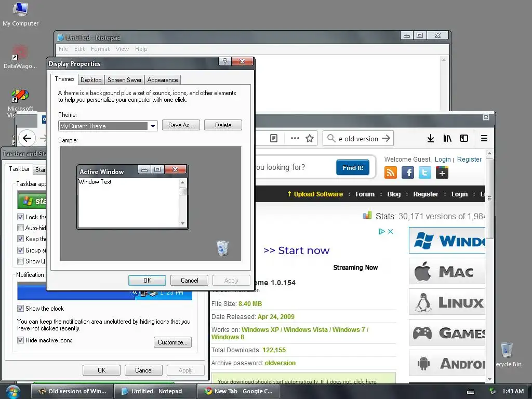532x399 pixels.
Task: Open My Computer desktop icon
Action: click(20, 14)
